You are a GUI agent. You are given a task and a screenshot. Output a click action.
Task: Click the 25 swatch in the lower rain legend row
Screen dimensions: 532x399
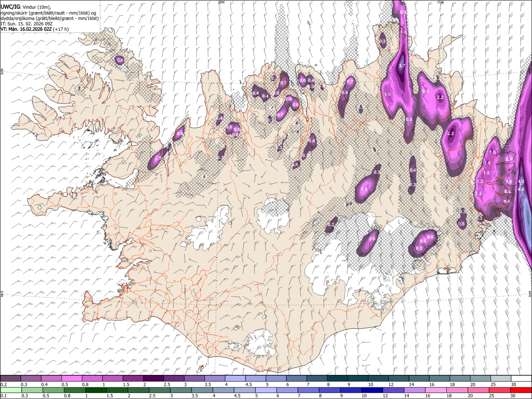(500, 390)
